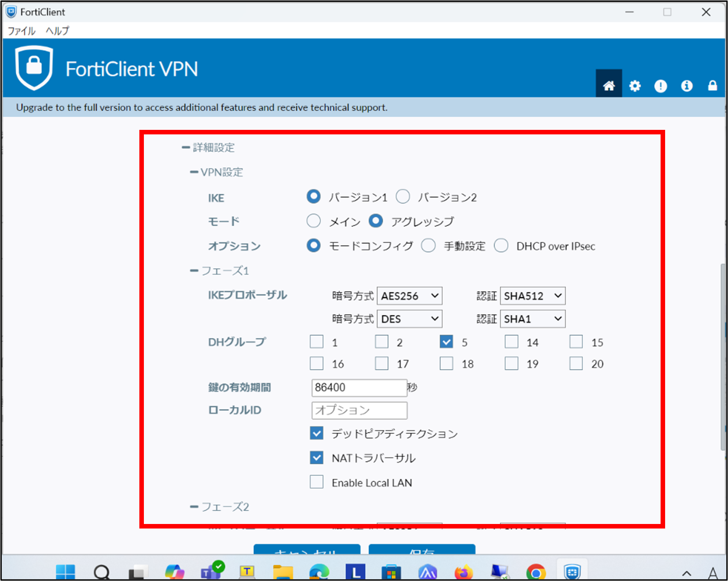Launch Microsoft Edge from the taskbar
This screenshot has height=581, width=728.
tap(319, 572)
